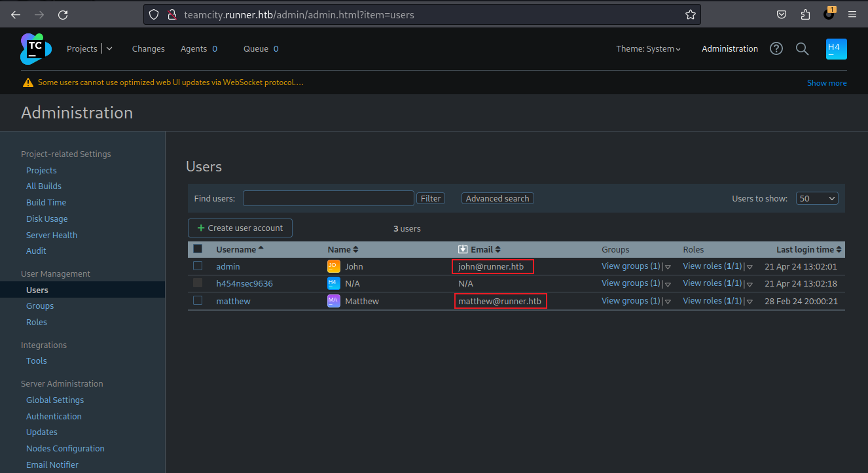Sort by Username arrow
The width and height of the screenshot is (868, 473).
(x=261, y=249)
